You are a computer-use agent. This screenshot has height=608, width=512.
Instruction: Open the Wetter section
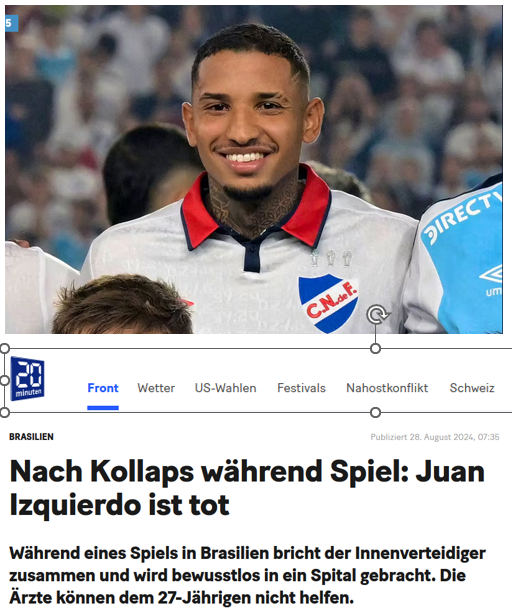[156, 388]
